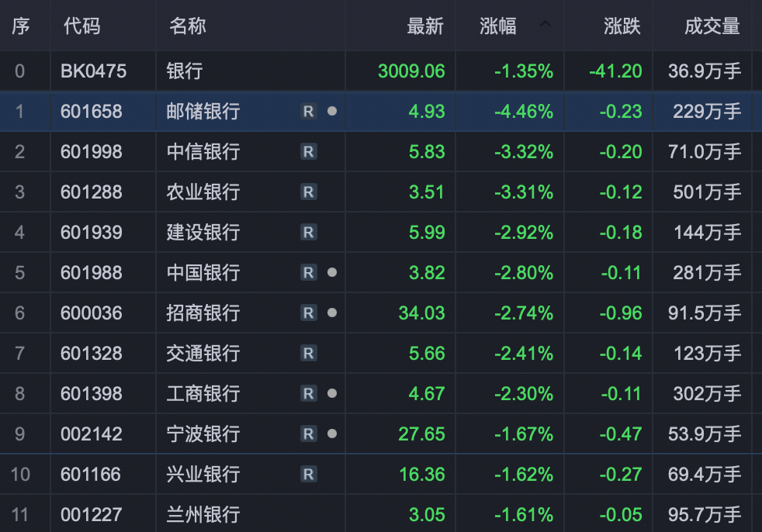The width and height of the screenshot is (762, 532).
Task: Click the gray dot marker beside 宁波银行
Action: (332, 434)
